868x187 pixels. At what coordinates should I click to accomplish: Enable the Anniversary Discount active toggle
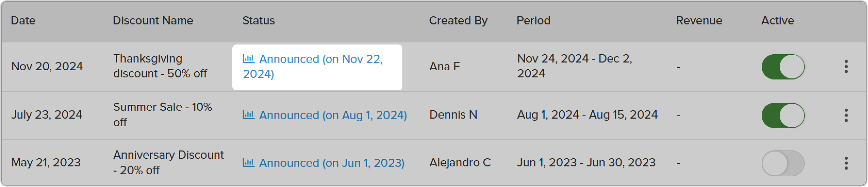coord(783,163)
